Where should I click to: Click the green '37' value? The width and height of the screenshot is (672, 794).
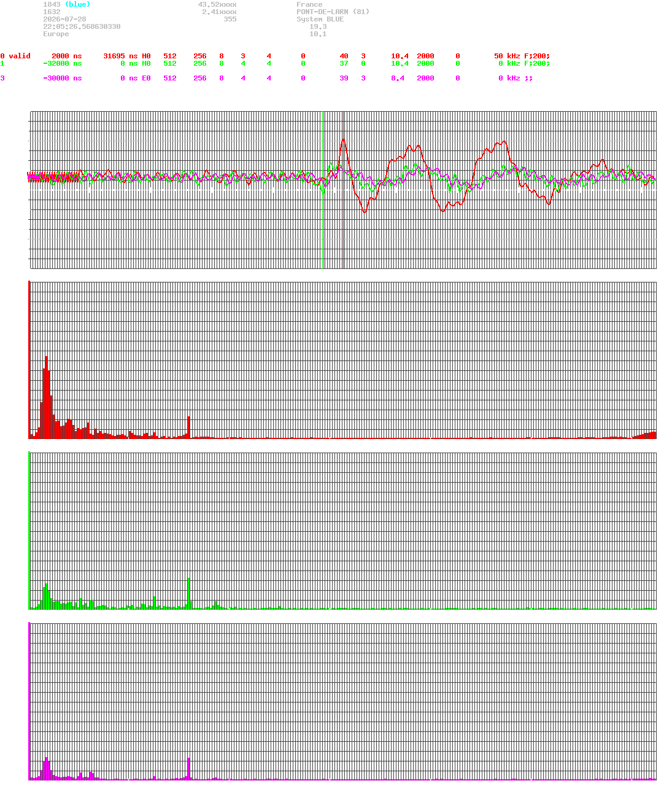tap(344, 63)
